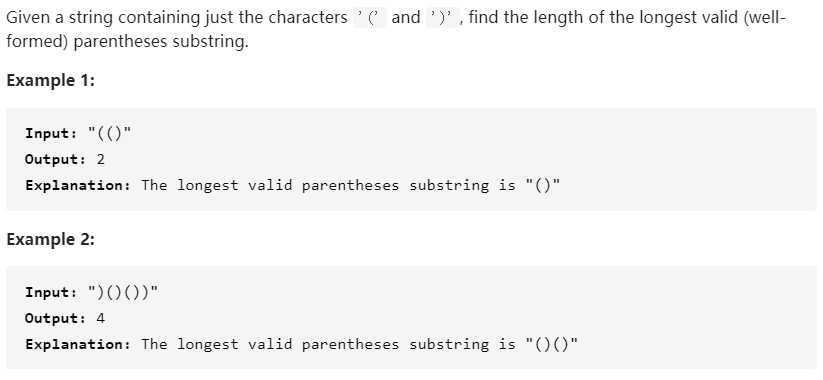Screen dimensions: 823x380
Task: Select the ")()())" input string value
Action: coord(123,292)
